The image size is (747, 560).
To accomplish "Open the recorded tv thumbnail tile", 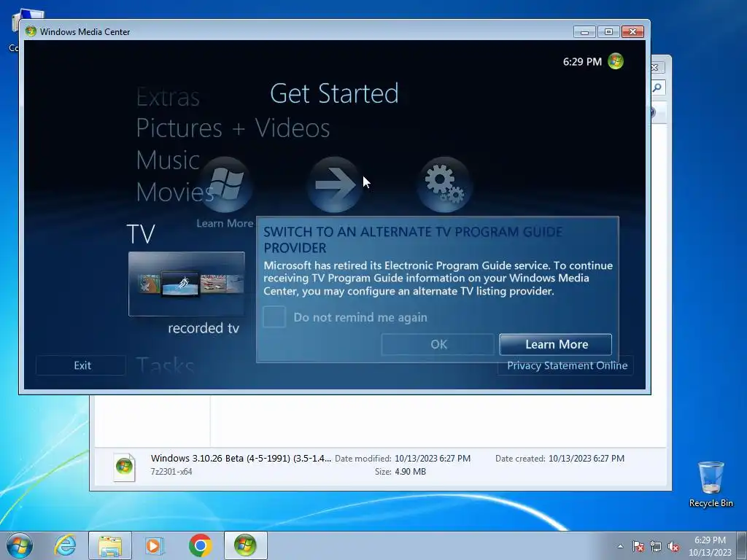I will point(186,284).
